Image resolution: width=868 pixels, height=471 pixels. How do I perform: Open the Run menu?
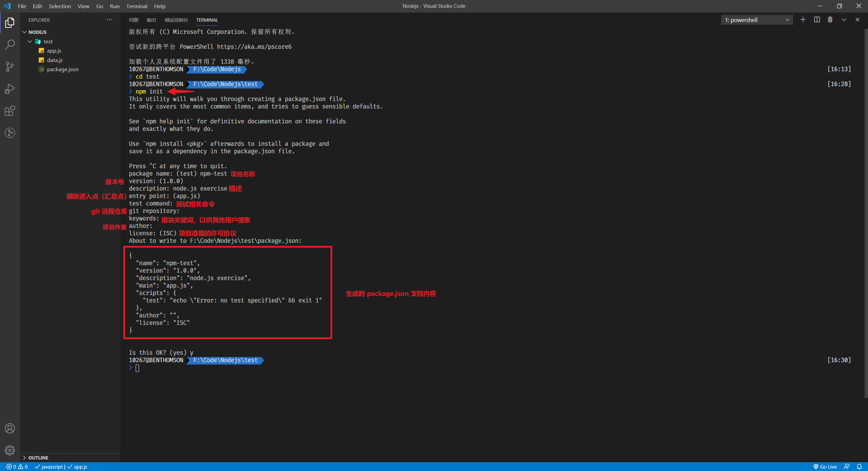[115, 6]
